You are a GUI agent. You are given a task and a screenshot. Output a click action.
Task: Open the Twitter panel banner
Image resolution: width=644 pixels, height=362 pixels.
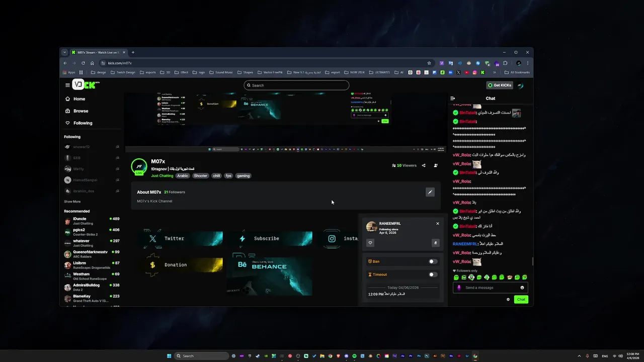click(x=180, y=238)
